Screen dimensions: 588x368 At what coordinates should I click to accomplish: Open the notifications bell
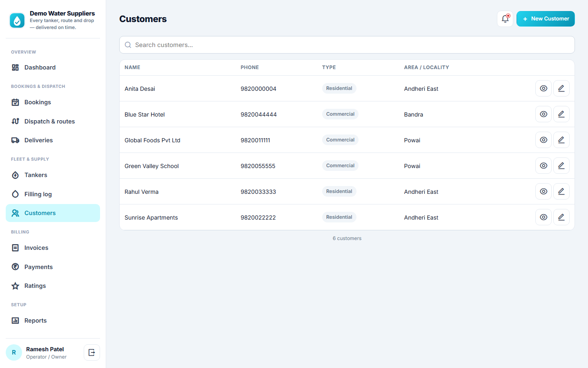coord(505,19)
